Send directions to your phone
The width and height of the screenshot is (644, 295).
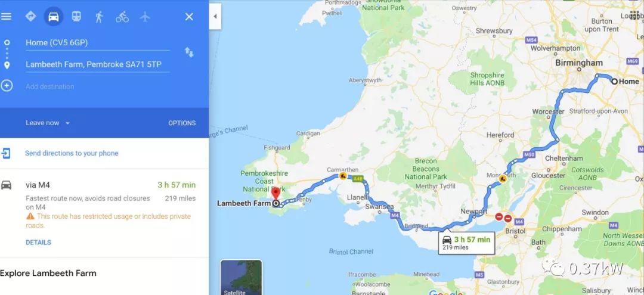click(x=72, y=153)
